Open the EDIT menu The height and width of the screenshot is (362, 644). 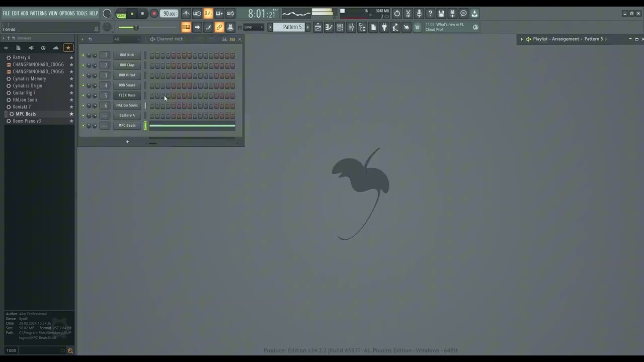click(16, 13)
